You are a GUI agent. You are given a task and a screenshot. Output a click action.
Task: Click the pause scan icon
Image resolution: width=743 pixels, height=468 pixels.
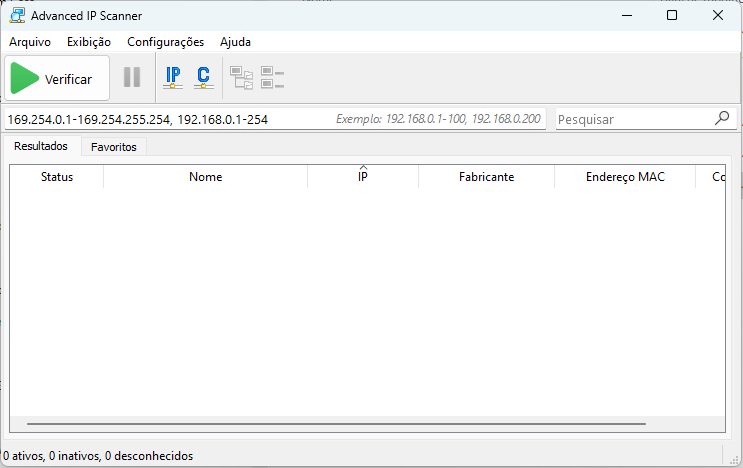click(x=132, y=77)
